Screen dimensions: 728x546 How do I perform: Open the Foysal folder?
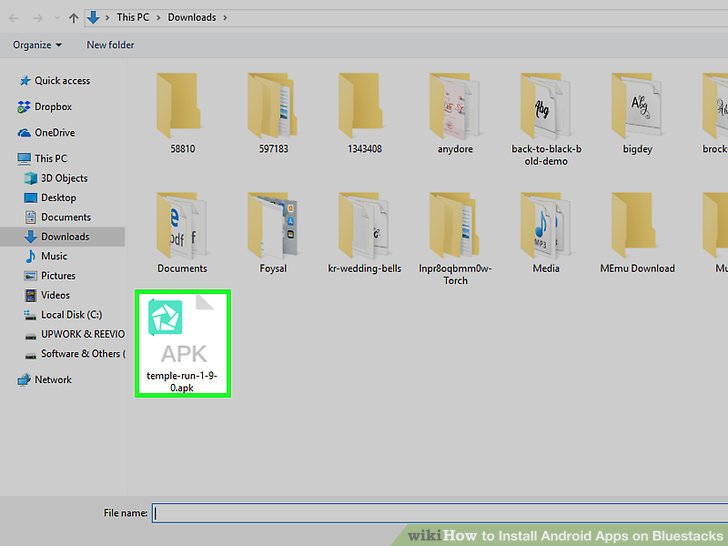tap(272, 226)
